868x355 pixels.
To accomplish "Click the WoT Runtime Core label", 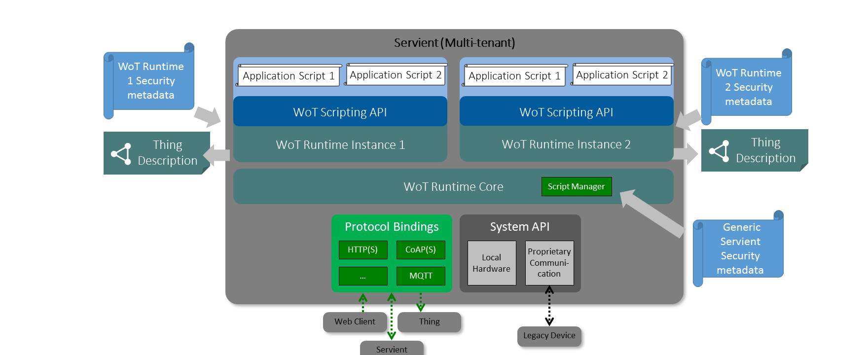I will pos(453,187).
